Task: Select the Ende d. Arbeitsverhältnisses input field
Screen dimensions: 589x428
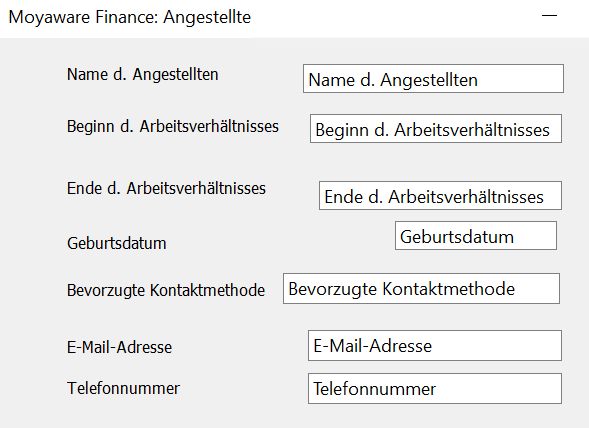Action: click(x=440, y=195)
